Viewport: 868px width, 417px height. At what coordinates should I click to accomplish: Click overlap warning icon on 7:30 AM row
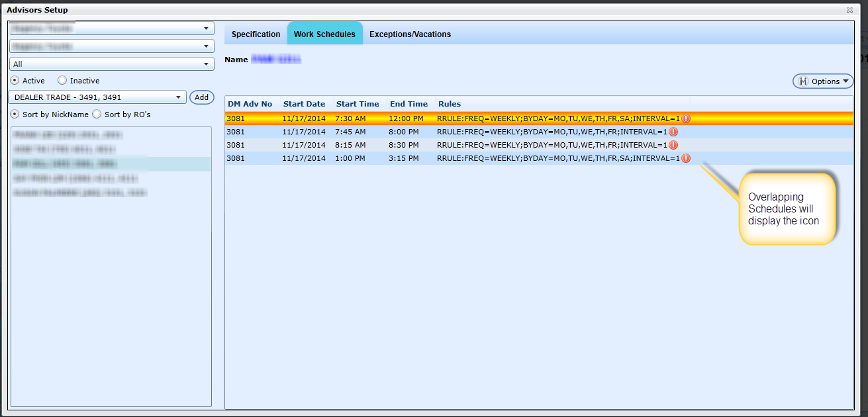tap(686, 118)
